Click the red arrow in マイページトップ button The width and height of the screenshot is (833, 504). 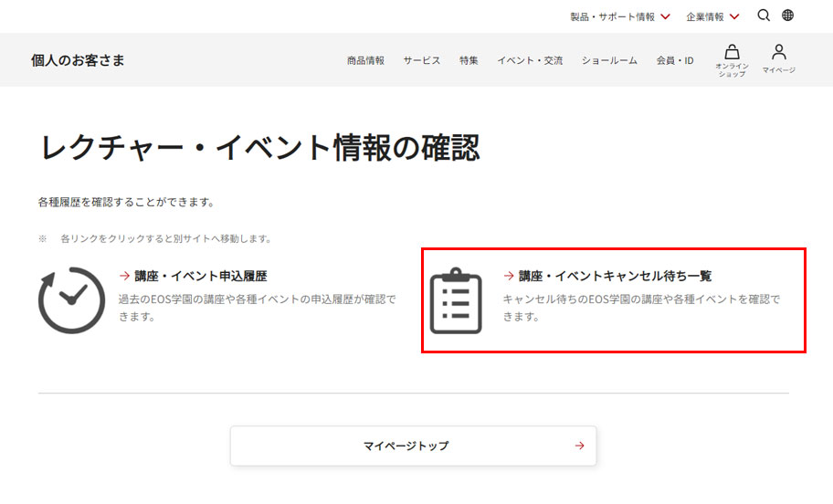click(579, 446)
